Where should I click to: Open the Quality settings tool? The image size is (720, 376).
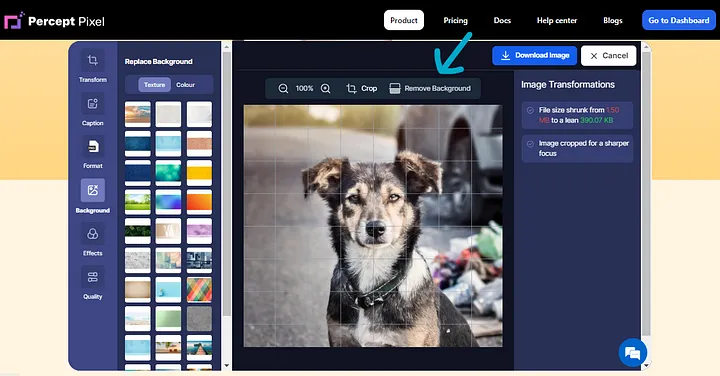92,283
